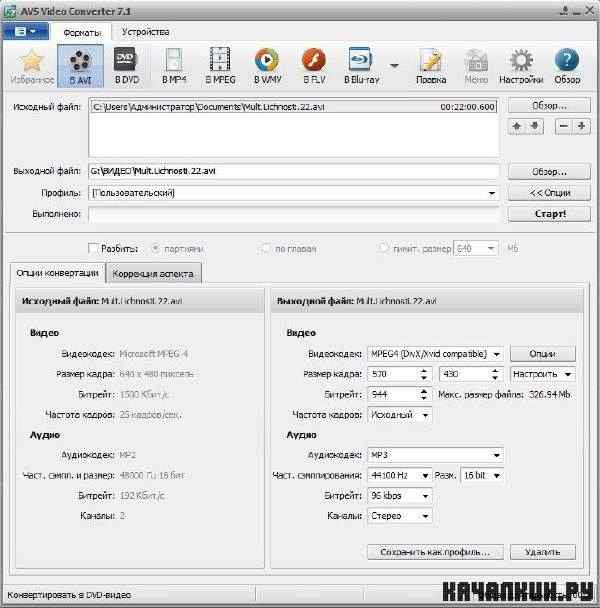This screenshot has height=608, width=600.
Task: Click the Выполнено progress bar
Action: pos(294,214)
